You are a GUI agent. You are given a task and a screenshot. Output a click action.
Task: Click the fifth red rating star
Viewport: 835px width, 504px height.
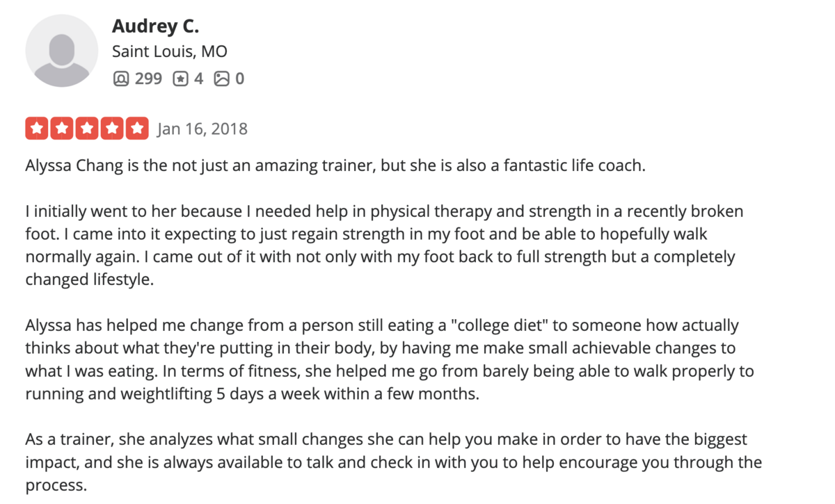(x=138, y=129)
